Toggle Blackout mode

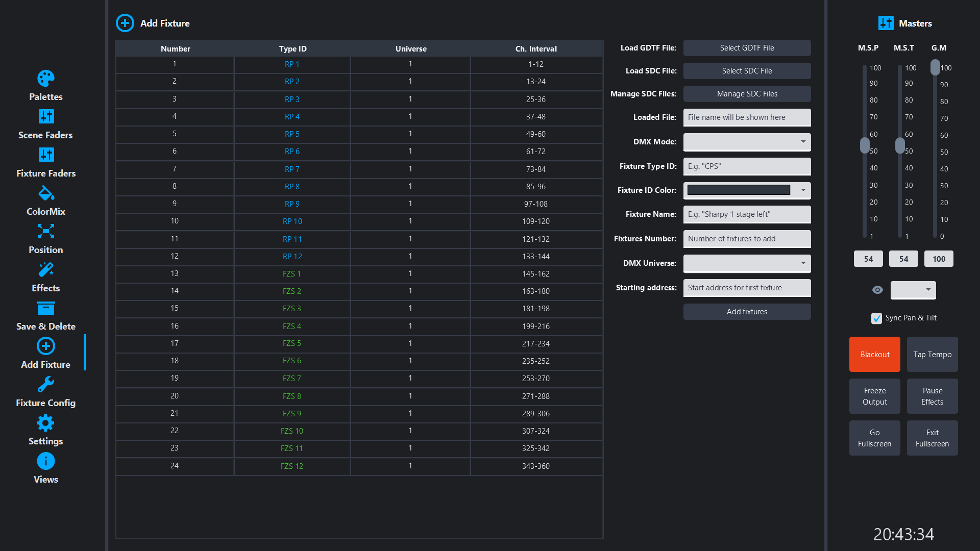(x=874, y=354)
